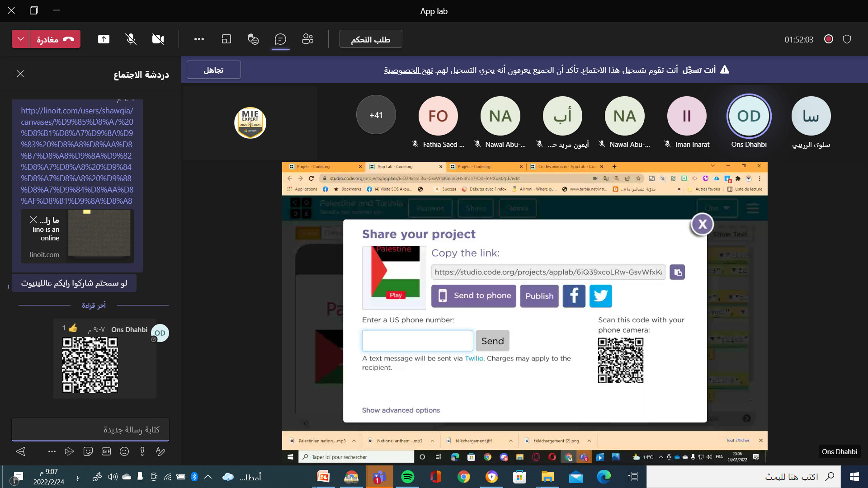
Task: Open the linoit.com URL in chat
Action: coord(77,155)
